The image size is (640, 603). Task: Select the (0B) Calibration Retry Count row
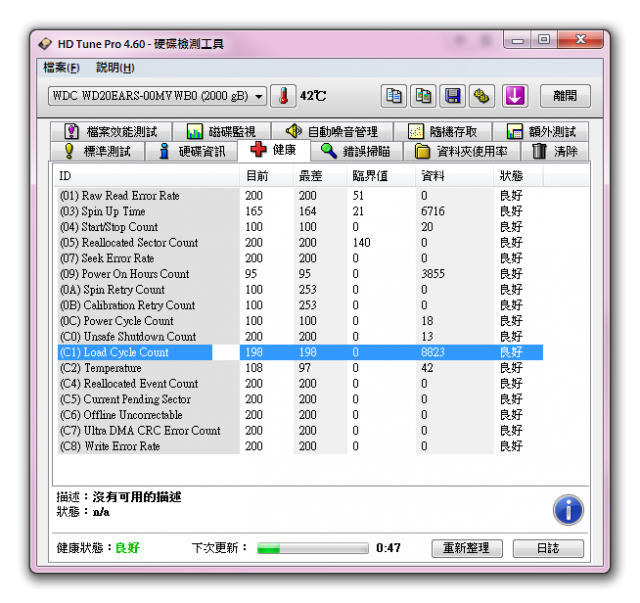[300, 305]
